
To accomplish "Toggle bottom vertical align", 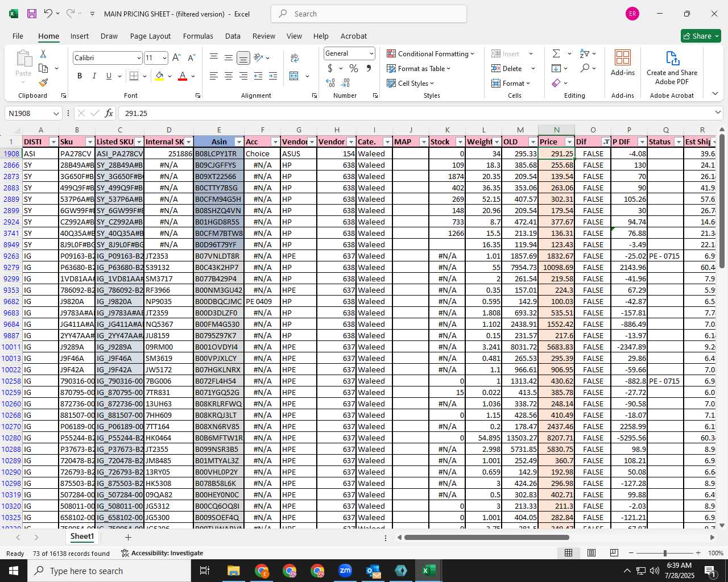I will (243, 57).
